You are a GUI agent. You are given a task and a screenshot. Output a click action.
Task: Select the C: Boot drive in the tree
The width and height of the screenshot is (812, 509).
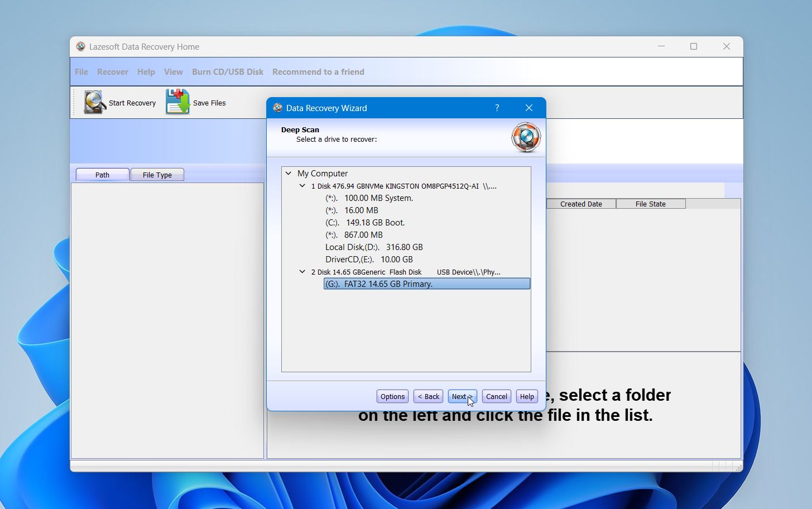coord(364,222)
